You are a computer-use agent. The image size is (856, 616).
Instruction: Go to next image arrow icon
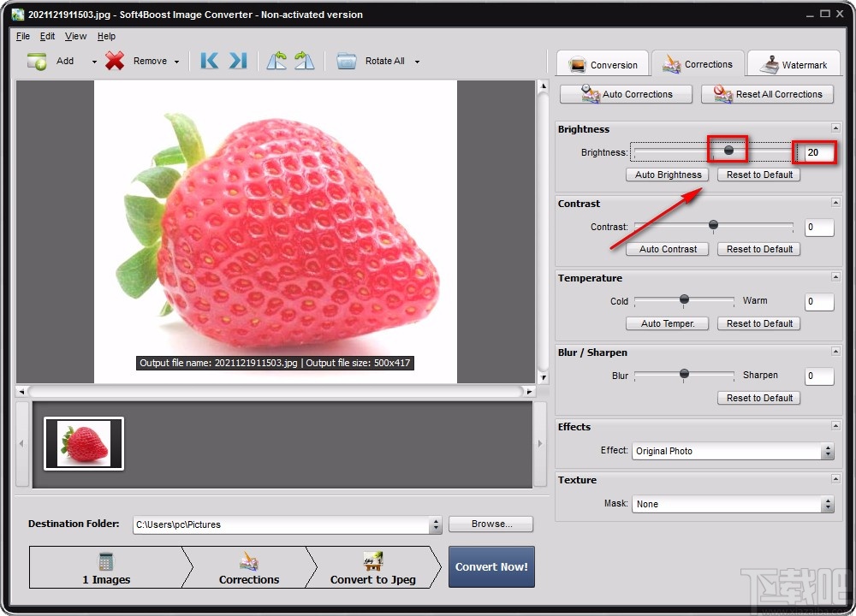click(x=238, y=61)
